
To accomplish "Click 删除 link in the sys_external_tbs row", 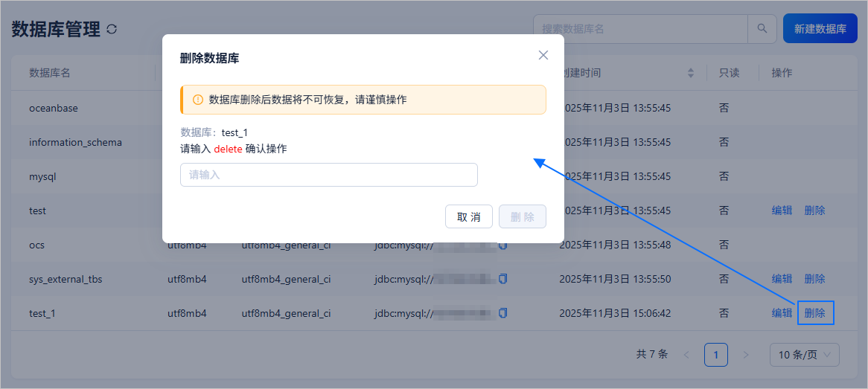I will pos(814,279).
